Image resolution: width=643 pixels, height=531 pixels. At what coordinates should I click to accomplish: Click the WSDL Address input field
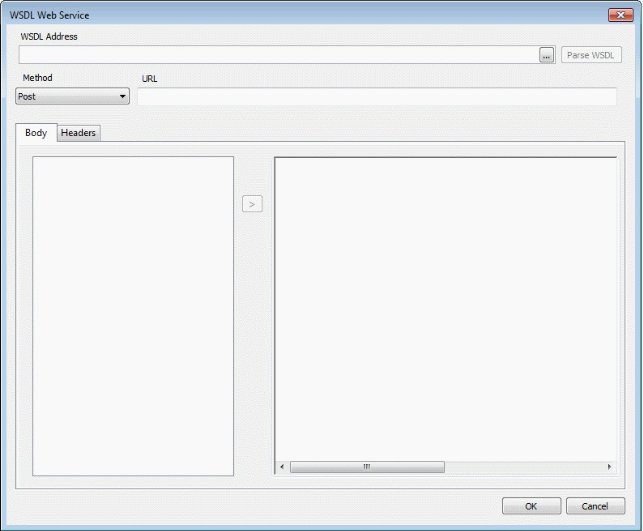tap(279, 55)
